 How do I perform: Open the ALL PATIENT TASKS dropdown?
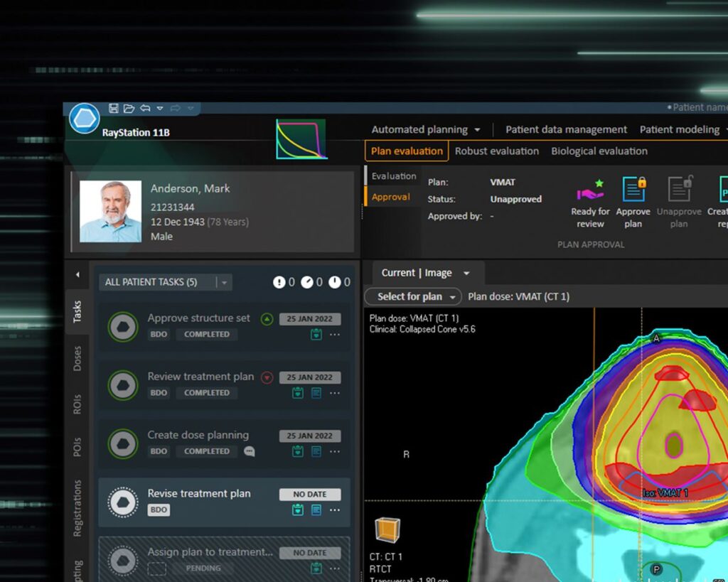click(225, 282)
